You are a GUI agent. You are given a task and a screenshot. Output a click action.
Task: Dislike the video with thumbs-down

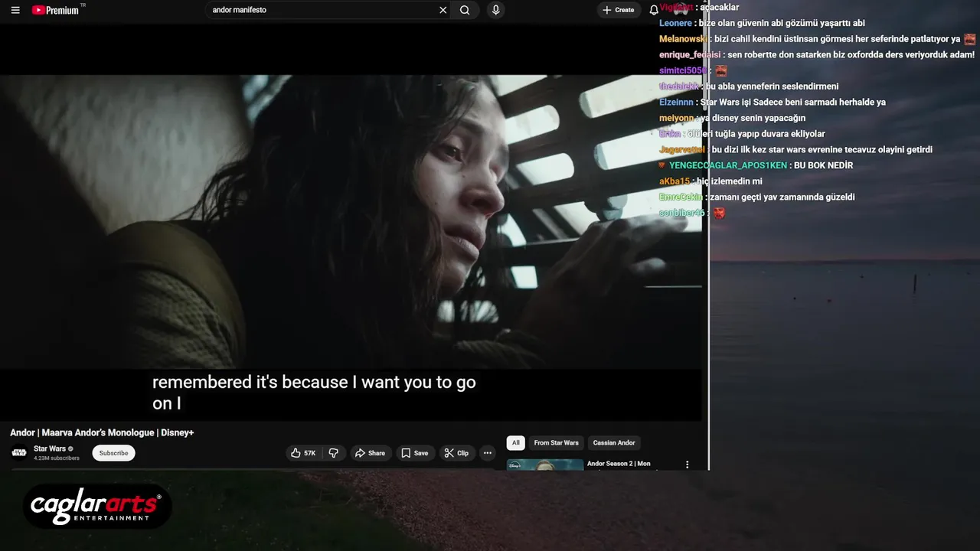click(334, 453)
